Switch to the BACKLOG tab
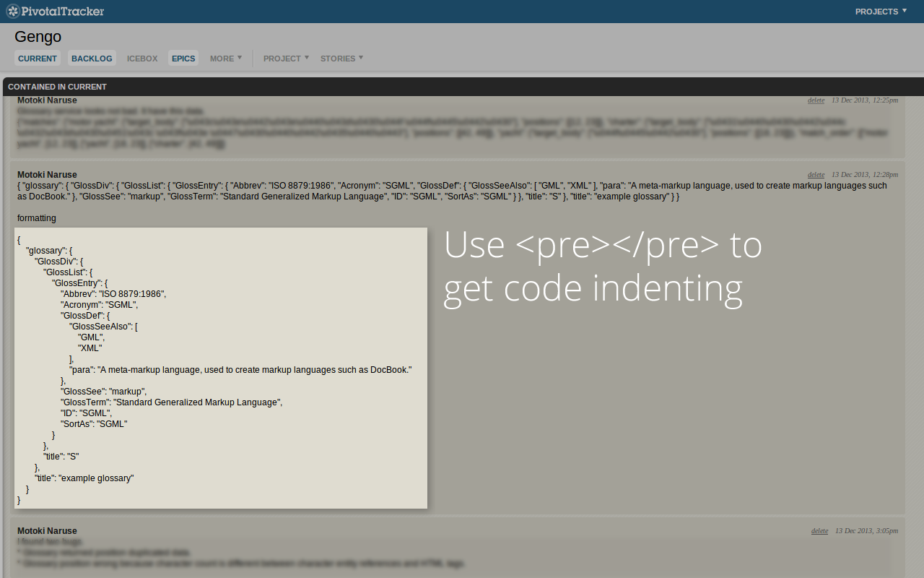Screen dimensions: 924x578 coord(91,58)
